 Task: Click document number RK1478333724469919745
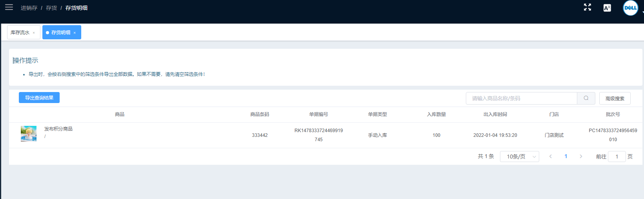pyautogui.click(x=319, y=135)
